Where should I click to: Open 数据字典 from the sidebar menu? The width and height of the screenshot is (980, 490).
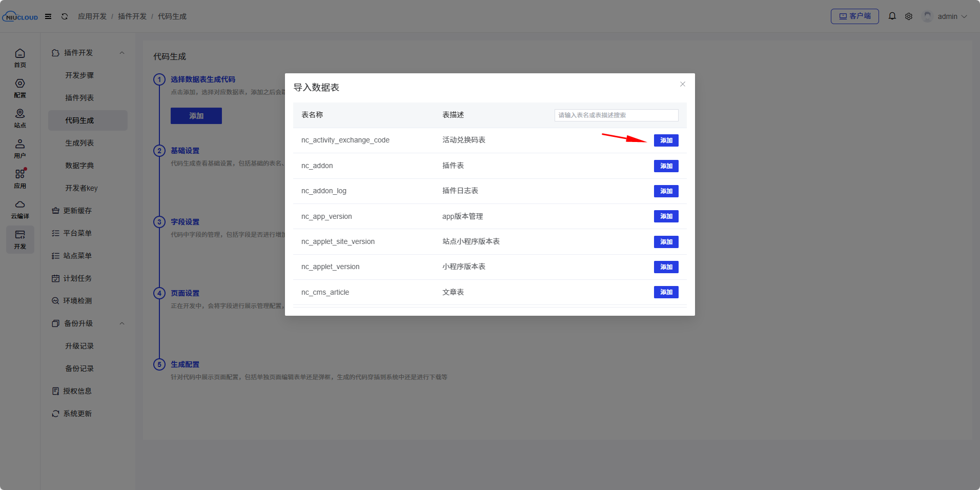pyautogui.click(x=79, y=165)
